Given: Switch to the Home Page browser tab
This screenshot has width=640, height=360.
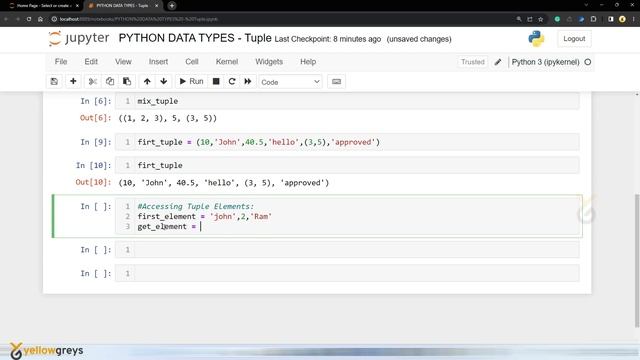Looking at the screenshot, I should 42,6.
